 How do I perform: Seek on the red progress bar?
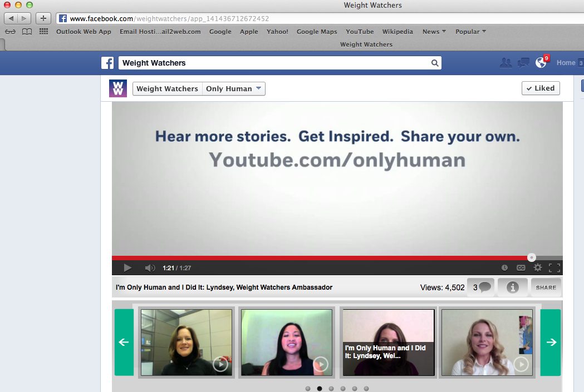(x=320, y=258)
